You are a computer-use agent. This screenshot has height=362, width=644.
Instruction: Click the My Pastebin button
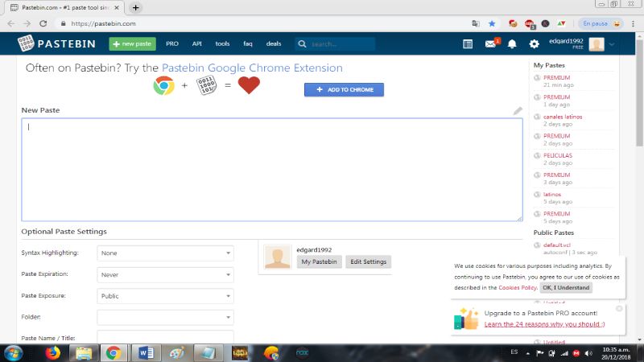coord(319,262)
